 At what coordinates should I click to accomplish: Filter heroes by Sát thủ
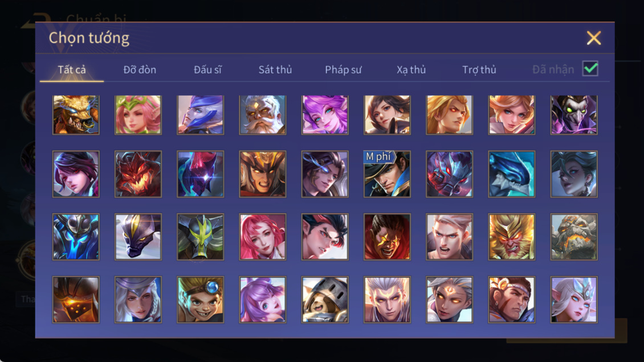click(275, 70)
